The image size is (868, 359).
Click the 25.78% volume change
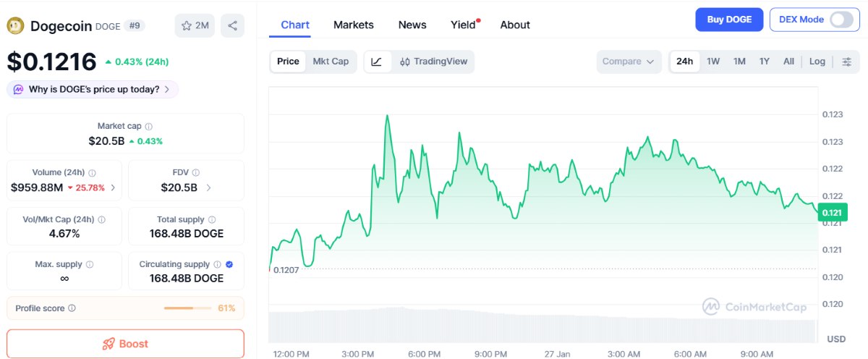86,187
